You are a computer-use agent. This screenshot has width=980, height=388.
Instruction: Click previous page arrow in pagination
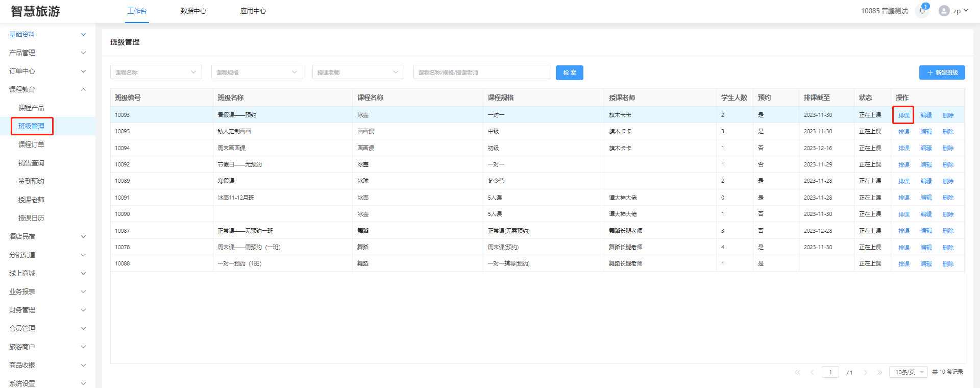[x=812, y=372]
